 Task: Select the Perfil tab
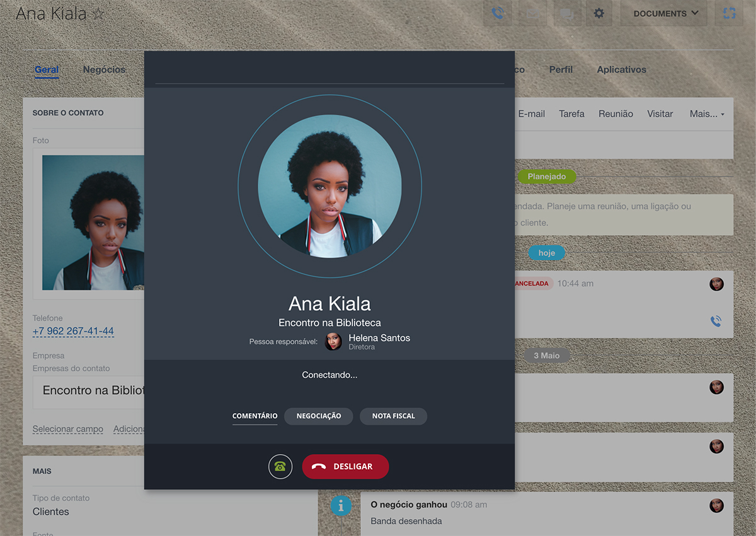(561, 70)
